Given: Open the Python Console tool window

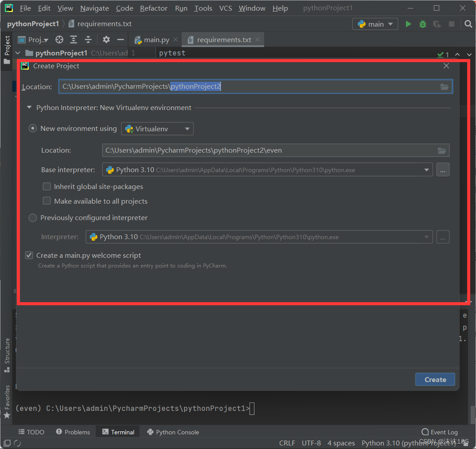Looking at the screenshot, I should pyautogui.click(x=173, y=432).
